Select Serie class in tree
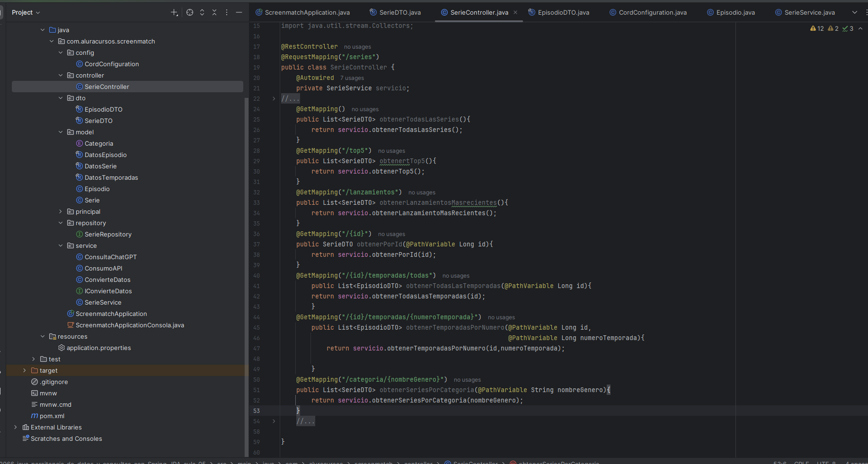 point(92,200)
